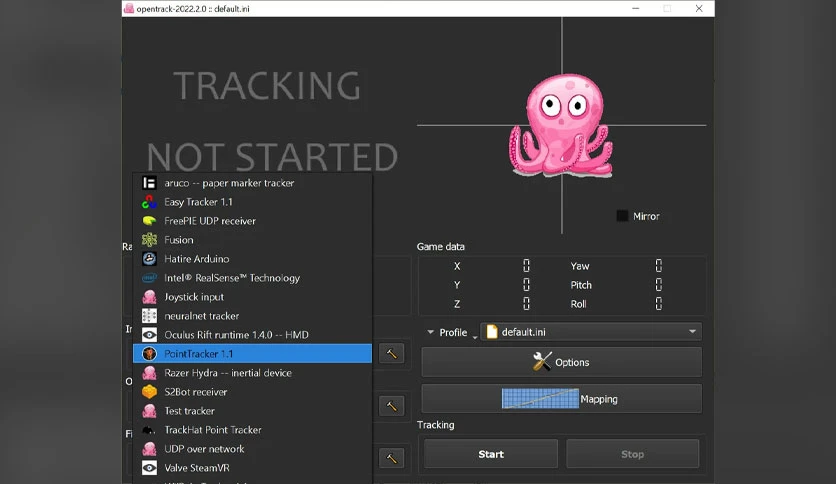836x484 pixels.
Task: Click the wrench and screwdriver Options icon
Action: 542,361
